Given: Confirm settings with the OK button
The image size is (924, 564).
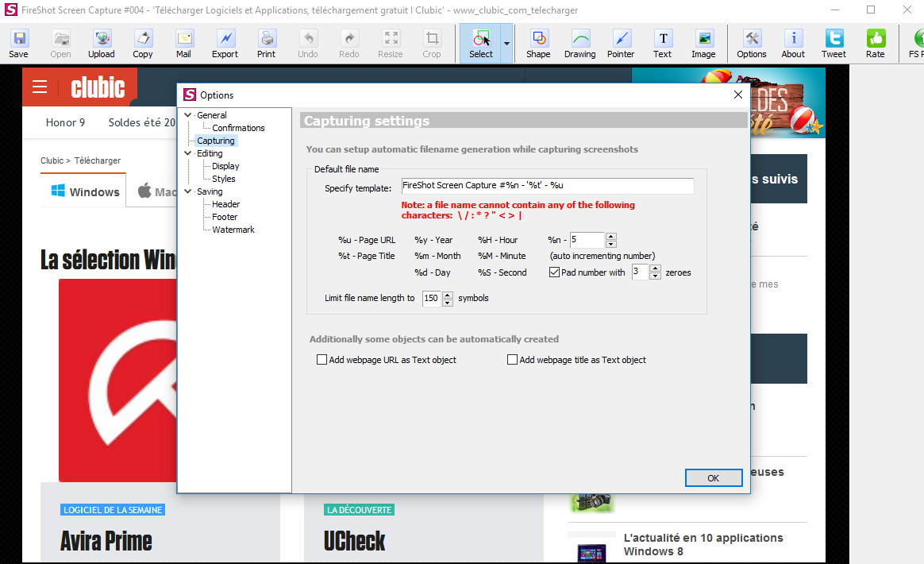Looking at the screenshot, I should click(713, 477).
